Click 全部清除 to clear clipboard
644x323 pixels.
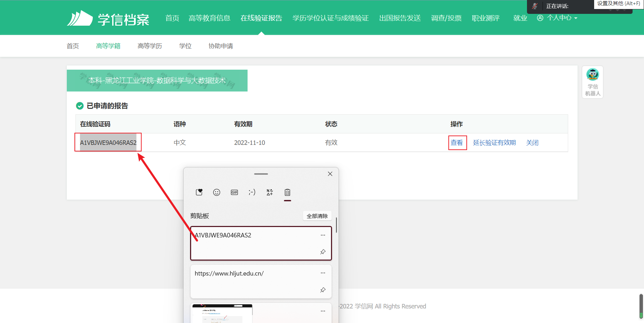[317, 216]
